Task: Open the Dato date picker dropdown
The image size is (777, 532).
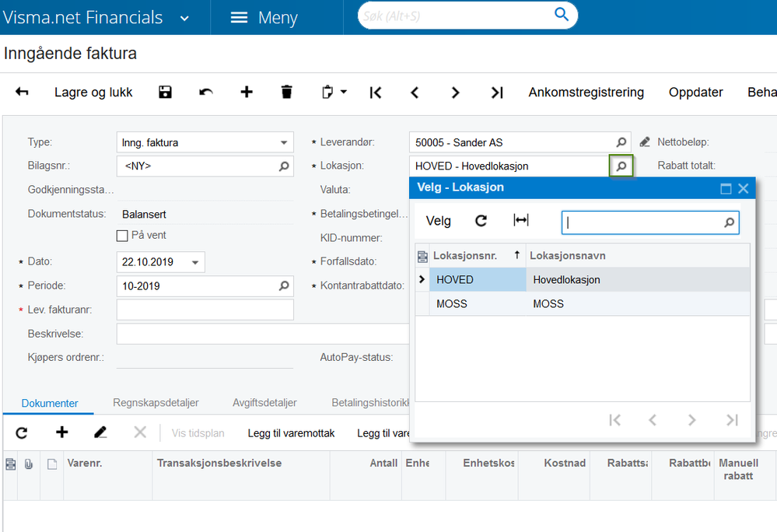Action: click(195, 262)
